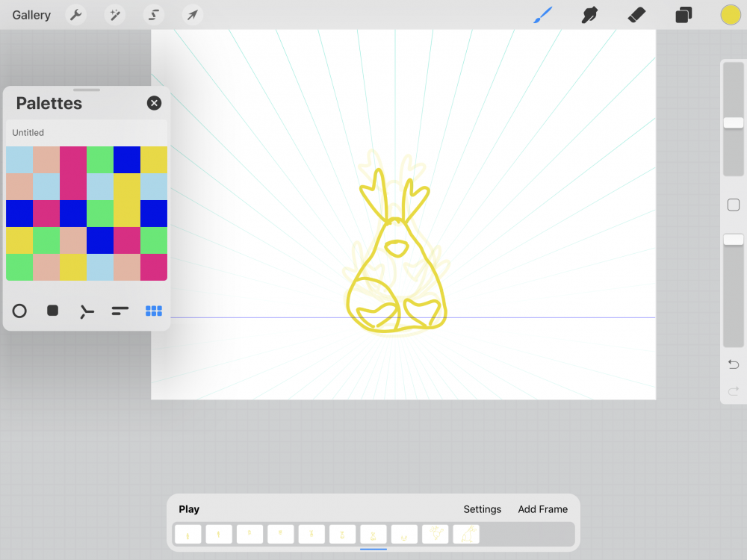Open the Layers panel
The height and width of the screenshot is (560, 747).
point(684,15)
